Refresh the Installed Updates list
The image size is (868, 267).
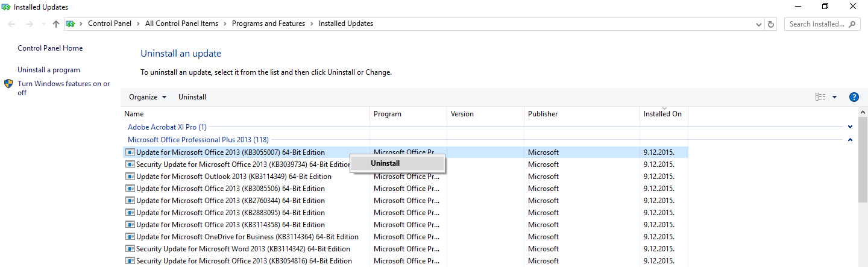pos(771,24)
